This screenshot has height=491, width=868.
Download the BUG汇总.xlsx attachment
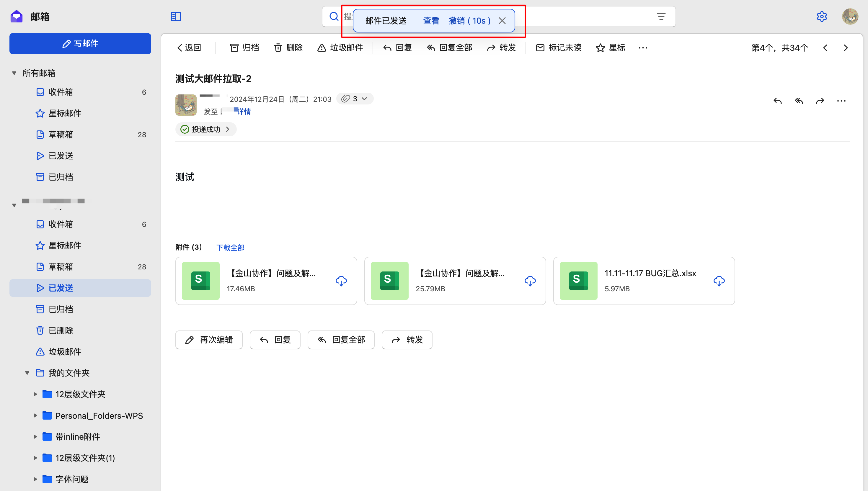point(719,281)
